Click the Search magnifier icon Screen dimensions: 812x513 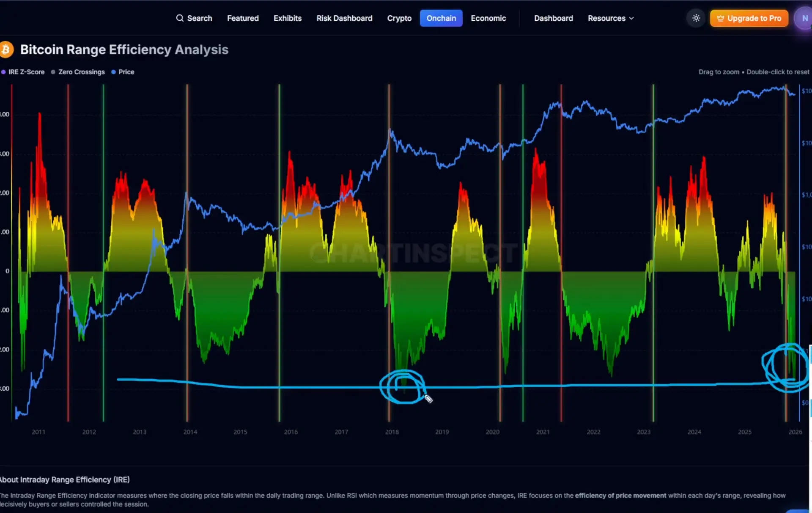(x=180, y=18)
